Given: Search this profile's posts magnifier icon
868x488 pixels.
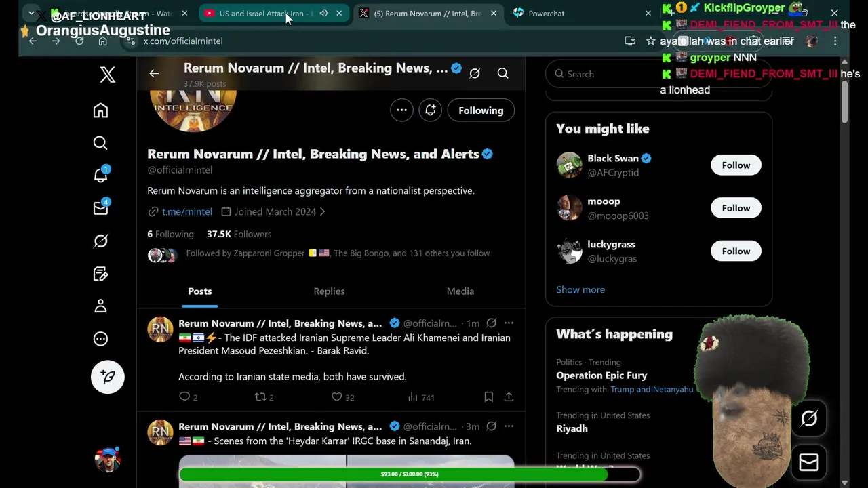Looking at the screenshot, I should [x=502, y=73].
